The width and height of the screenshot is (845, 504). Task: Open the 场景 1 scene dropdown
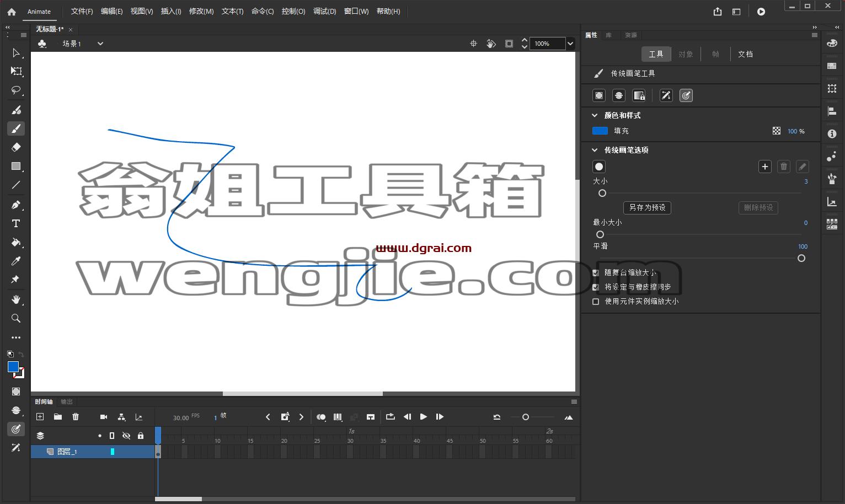click(100, 44)
